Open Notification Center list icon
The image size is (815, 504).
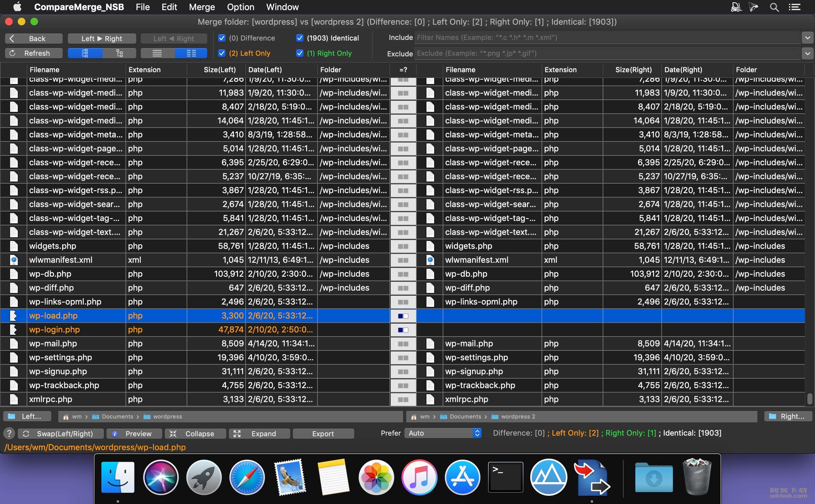[795, 7]
